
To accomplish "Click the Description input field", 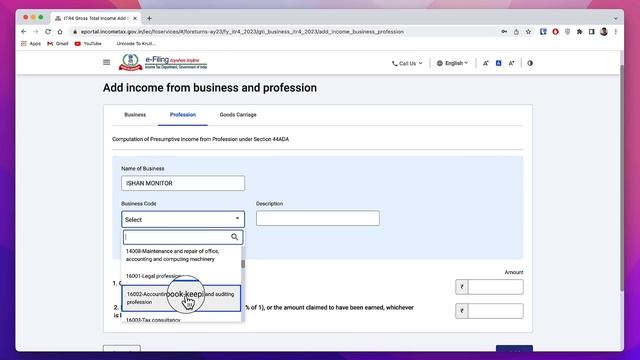I will (x=318, y=218).
